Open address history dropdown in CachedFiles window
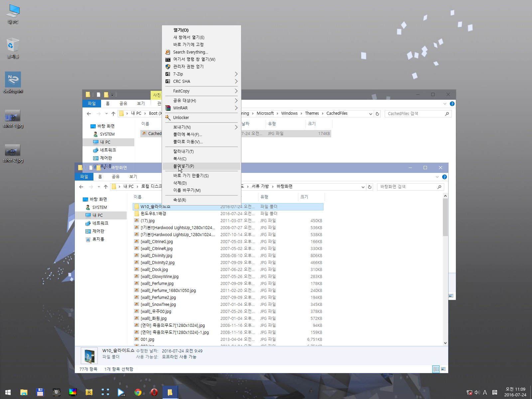532x399 pixels. (x=370, y=114)
